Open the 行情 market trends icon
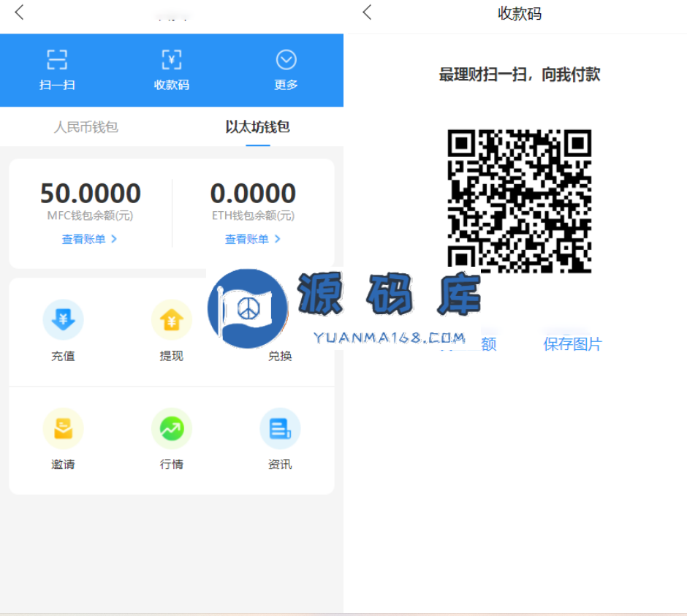 172,428
